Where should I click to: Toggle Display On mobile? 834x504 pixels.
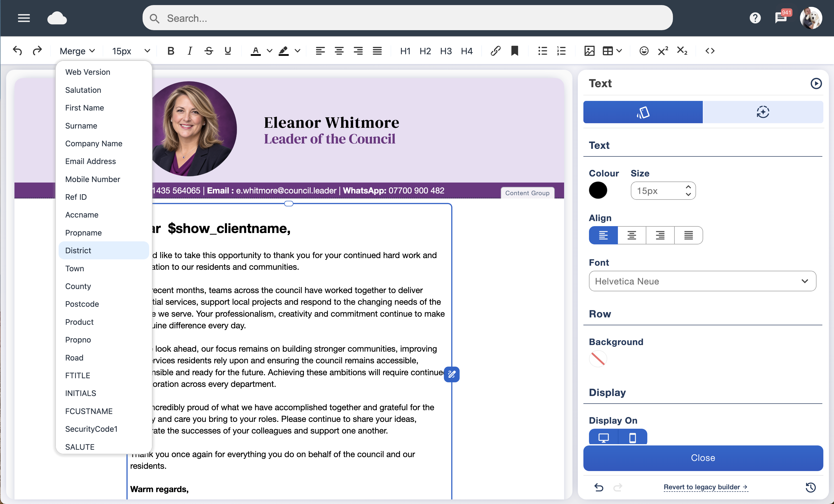pos(632,438)
